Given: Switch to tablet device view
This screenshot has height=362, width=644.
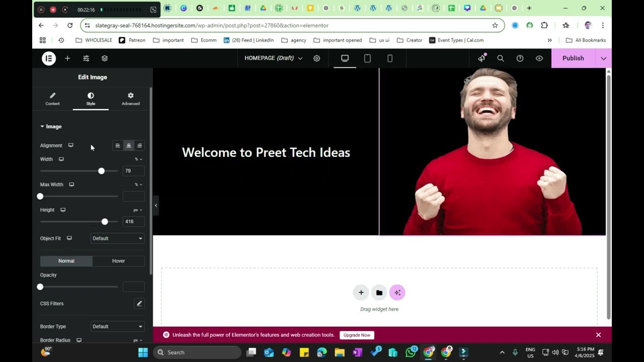Looking at the screenshot, I should click(367, 58).
